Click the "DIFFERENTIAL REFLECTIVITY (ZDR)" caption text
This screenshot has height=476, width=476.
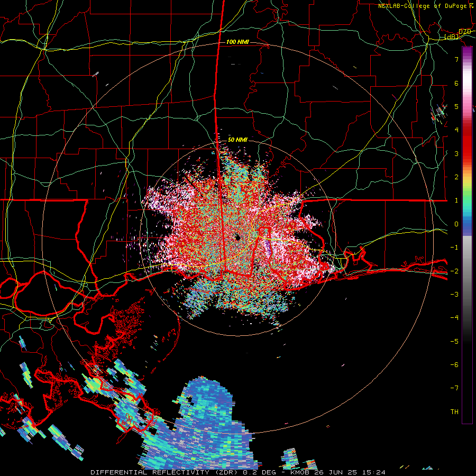coord(164,472)
